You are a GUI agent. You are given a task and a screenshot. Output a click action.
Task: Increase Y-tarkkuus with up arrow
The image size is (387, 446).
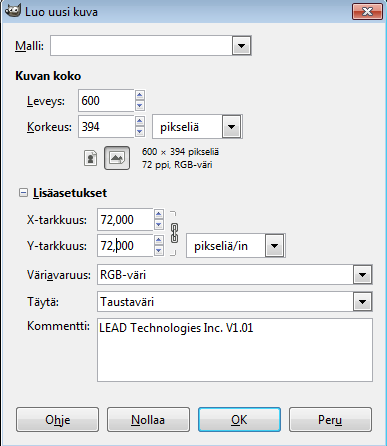click(x=159, y=240)
